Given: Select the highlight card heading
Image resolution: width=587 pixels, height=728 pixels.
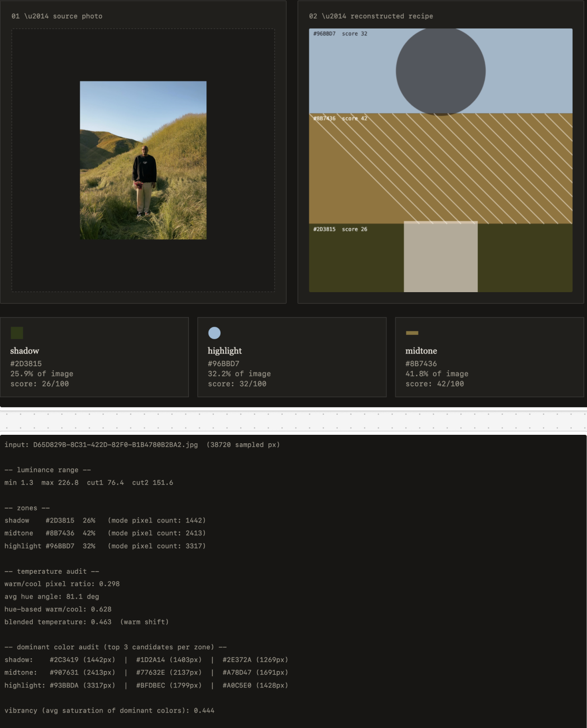Looking at the screenshot, I should (225, 351).
